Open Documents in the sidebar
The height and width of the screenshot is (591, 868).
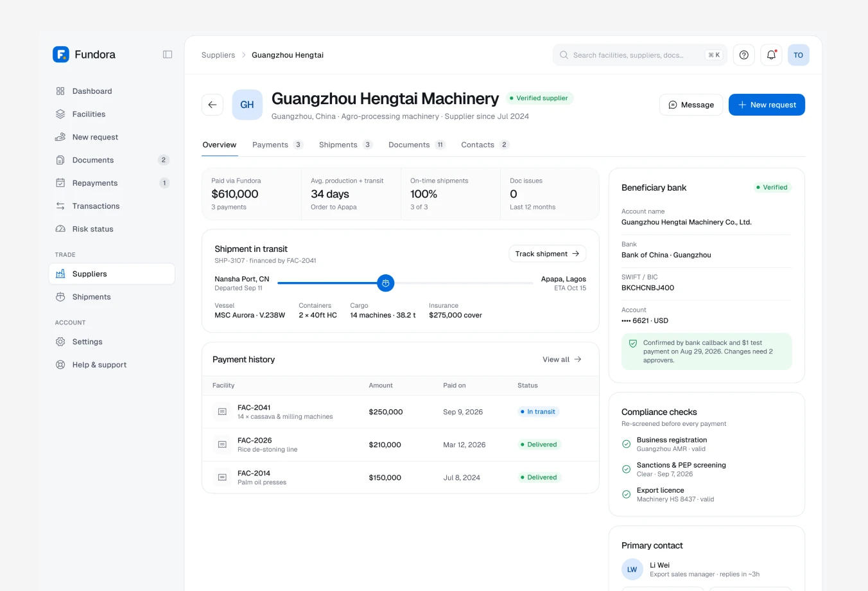pos(112,160)
